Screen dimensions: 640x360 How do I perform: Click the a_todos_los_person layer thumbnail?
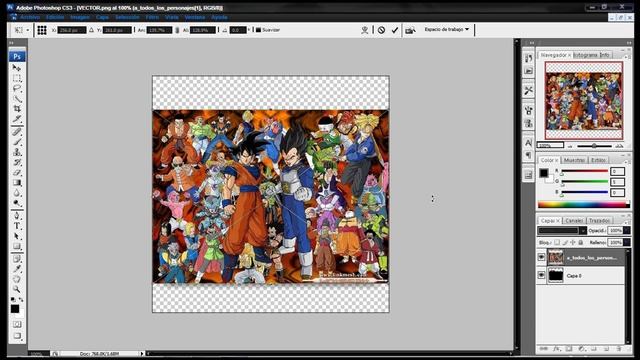click(x=555, y=257)
